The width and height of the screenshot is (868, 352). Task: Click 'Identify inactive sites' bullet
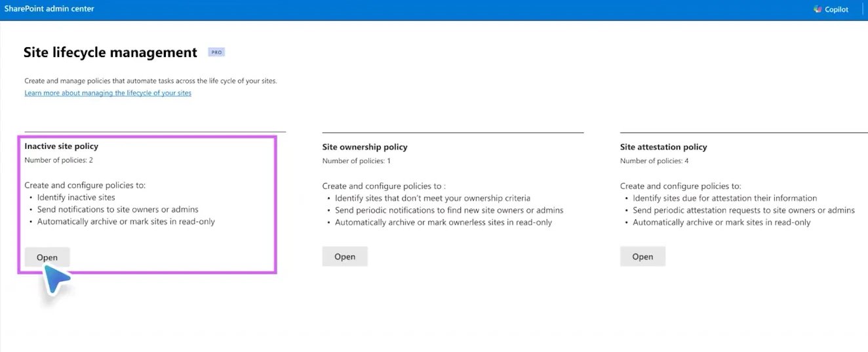[x=76, y=197]
